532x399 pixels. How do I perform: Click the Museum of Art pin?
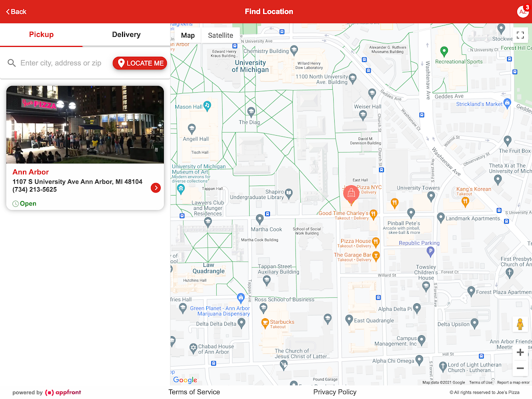tap(181, 189)
